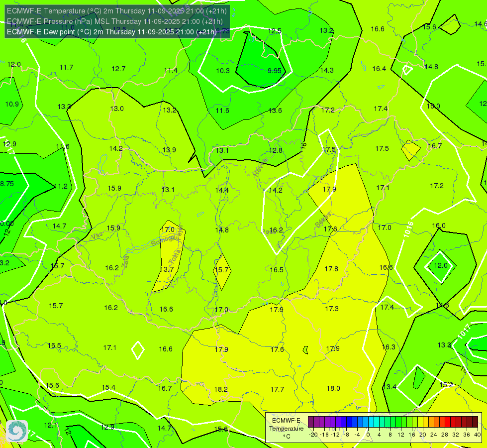Click the 14.4 temperature value
487x448 pixels.
(x=222, y=190)
